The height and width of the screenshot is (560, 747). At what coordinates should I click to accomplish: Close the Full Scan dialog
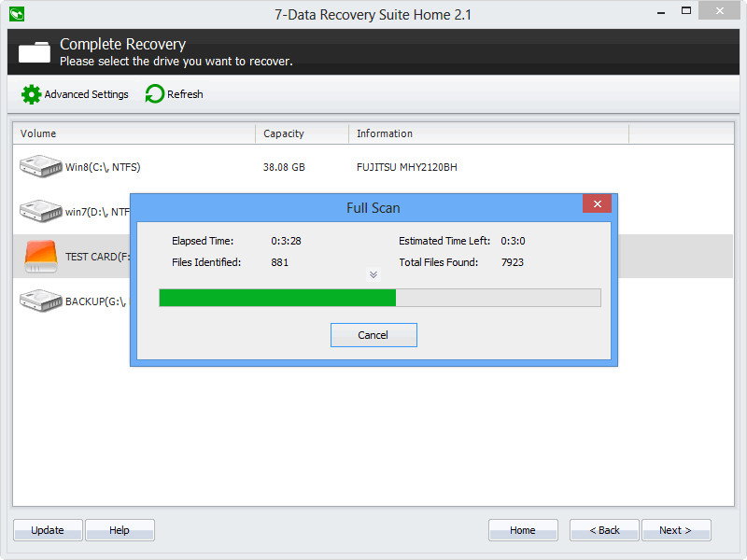(597, 203)
